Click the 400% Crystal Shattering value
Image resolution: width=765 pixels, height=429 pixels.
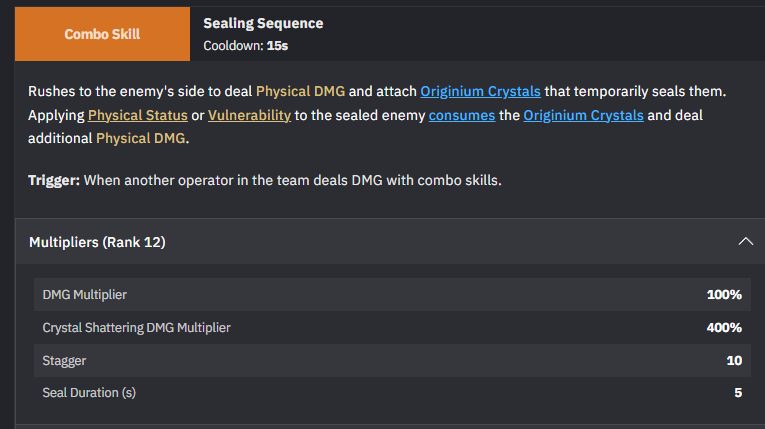tap(724, 327)
